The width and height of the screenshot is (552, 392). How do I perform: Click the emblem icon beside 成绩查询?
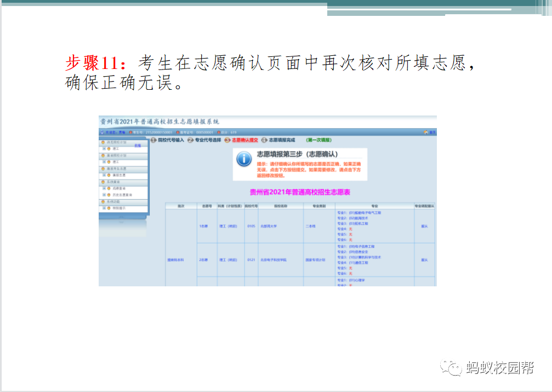pyautogui.click(x=109, y=188)
